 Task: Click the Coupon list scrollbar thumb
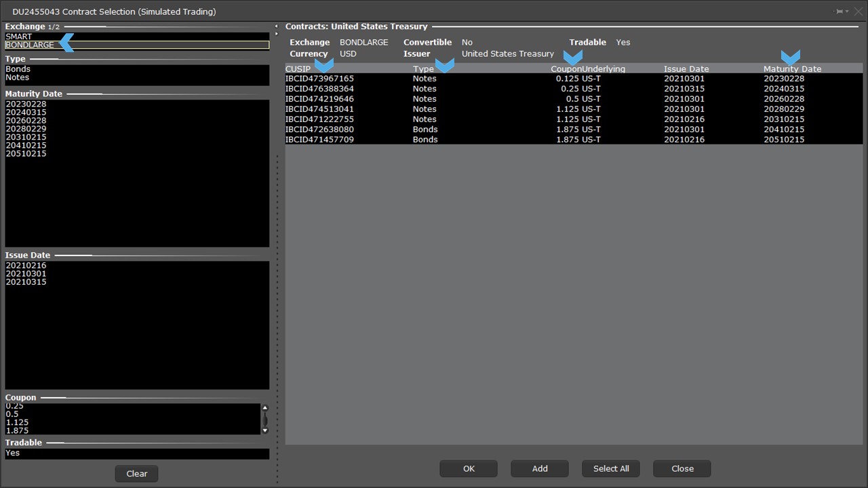tap(264, 420)
